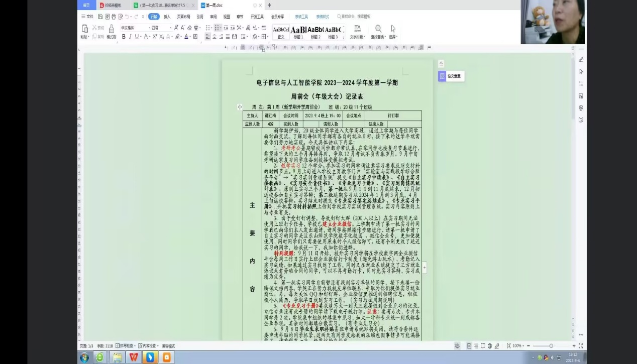Toggle bold formatting with the B button
Screen dimensions: 637x364
point(124,37)
